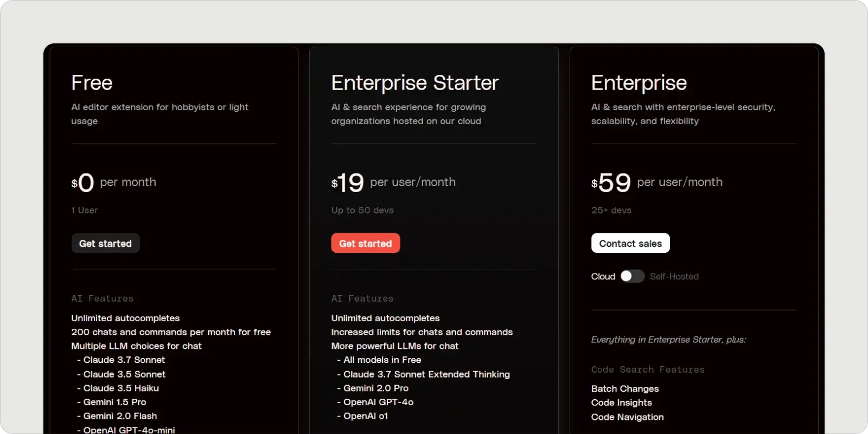
Task: Click the $0 per month price
Action: pyautogui.click(x=114, y=182)
